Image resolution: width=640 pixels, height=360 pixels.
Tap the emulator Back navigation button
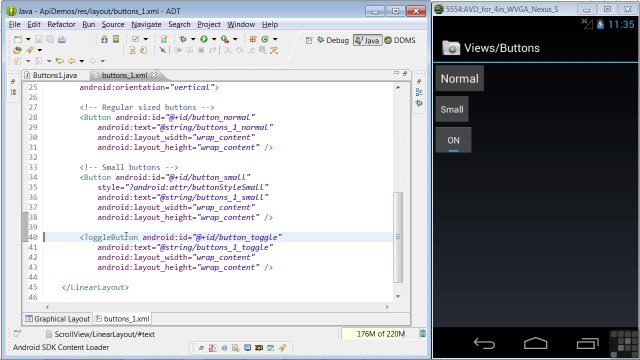pyautogui.click(x=484, y=344)
